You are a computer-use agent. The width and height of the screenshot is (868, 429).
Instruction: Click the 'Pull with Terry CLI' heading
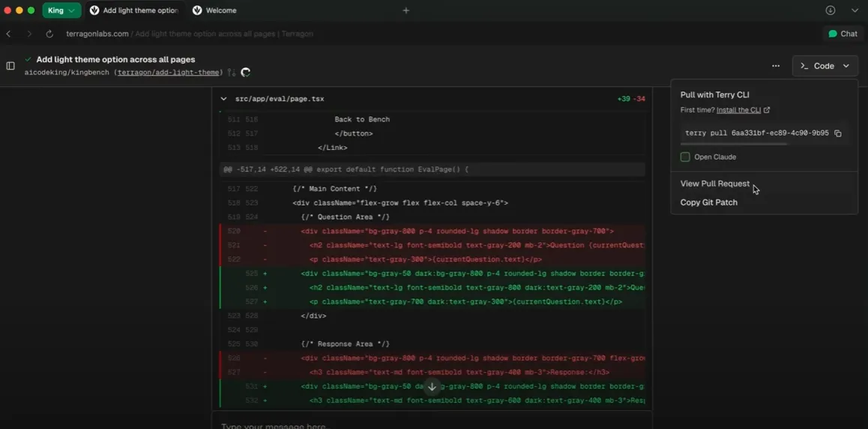tap(714, 94)
